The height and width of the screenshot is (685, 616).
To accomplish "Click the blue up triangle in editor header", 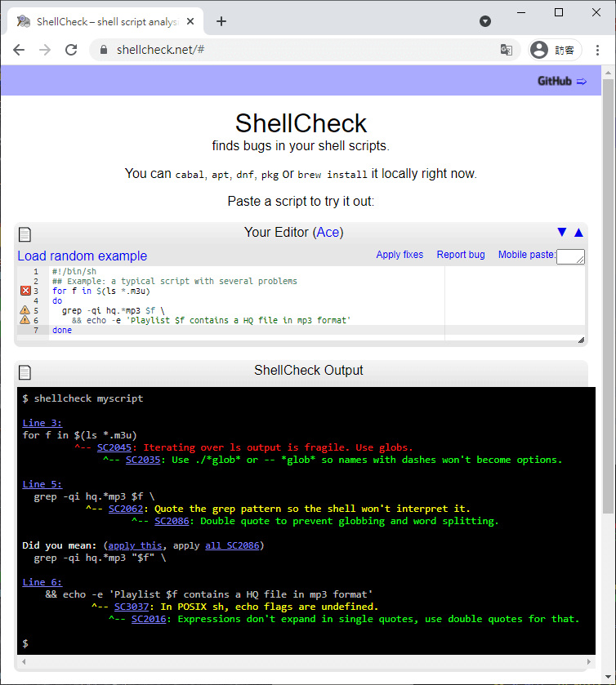I will [578, 233].
